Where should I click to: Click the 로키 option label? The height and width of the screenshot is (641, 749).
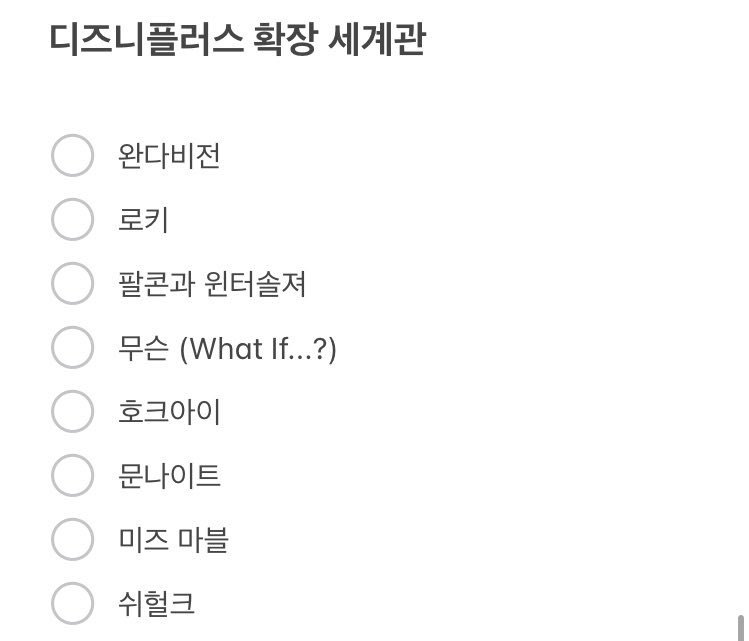coord(143,220)
